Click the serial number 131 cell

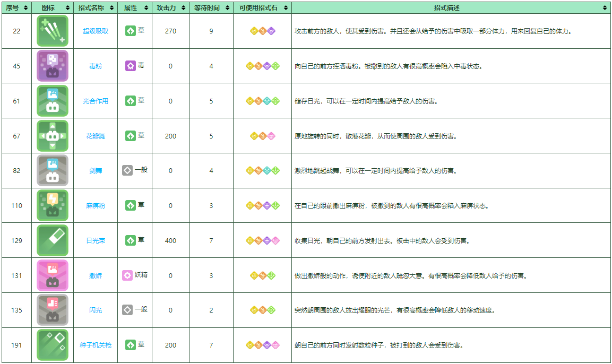tap(16, 276)
